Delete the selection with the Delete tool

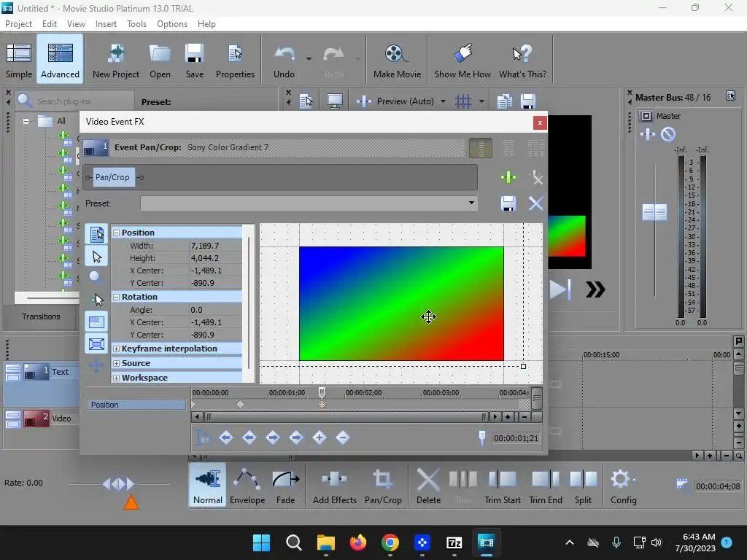[x=428, y=486]
